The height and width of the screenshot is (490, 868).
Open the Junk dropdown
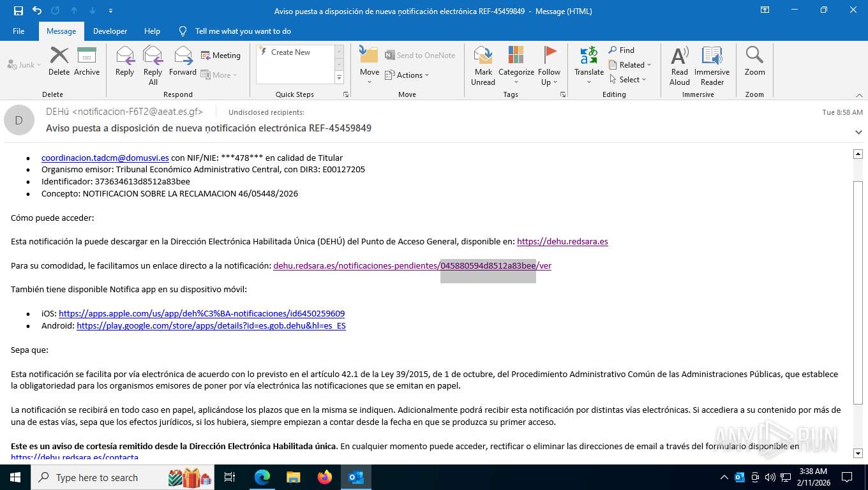(24, 65)
